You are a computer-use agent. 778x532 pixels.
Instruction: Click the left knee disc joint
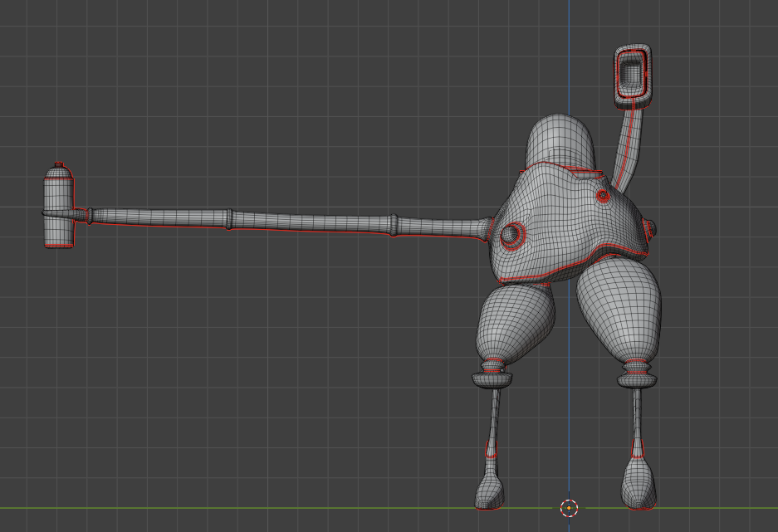tap(492, 378)
